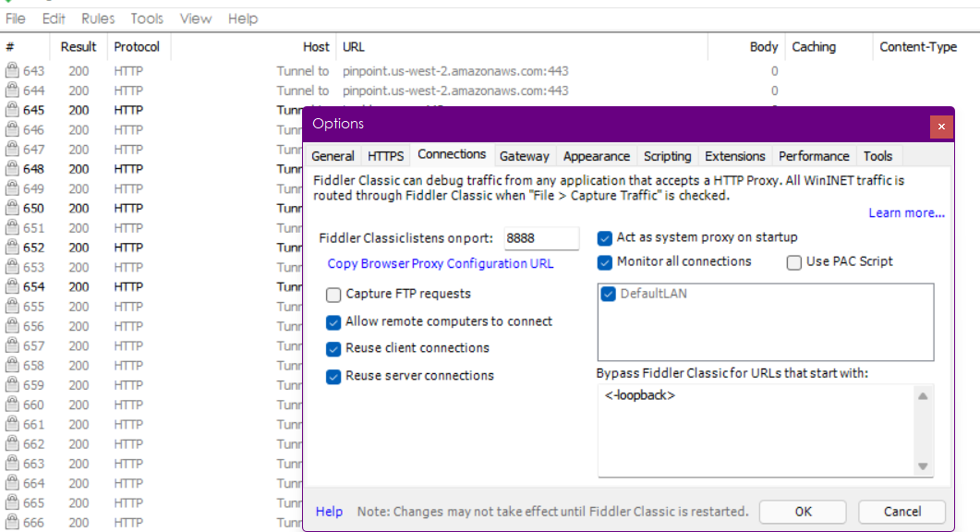Uncheck the DefaultLAN connection entry

tap(609, 295)
